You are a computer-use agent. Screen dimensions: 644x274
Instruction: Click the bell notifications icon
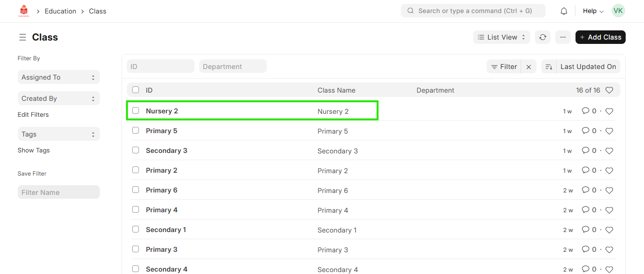[x=563, y=11]
